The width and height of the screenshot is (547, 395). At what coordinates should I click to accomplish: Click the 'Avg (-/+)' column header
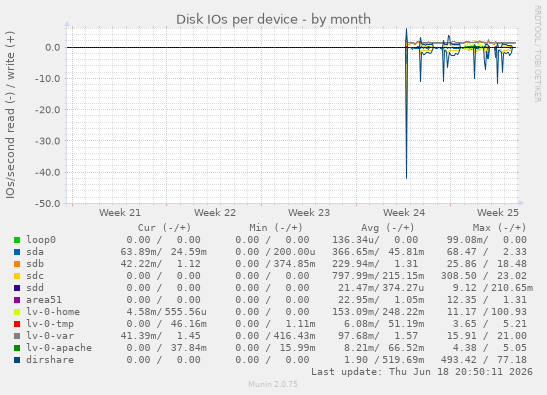388,228
